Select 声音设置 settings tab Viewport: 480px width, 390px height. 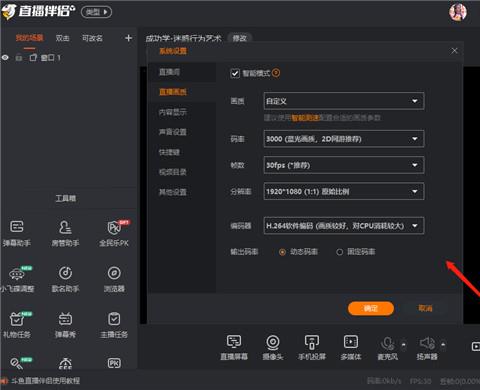pyautogui.click(x=182, y=132)
